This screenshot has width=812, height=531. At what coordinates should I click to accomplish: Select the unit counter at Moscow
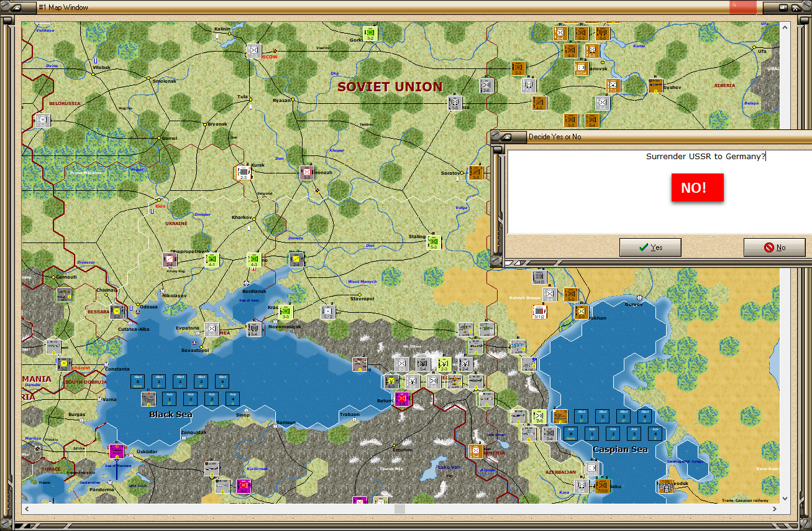tap(253, 50)
